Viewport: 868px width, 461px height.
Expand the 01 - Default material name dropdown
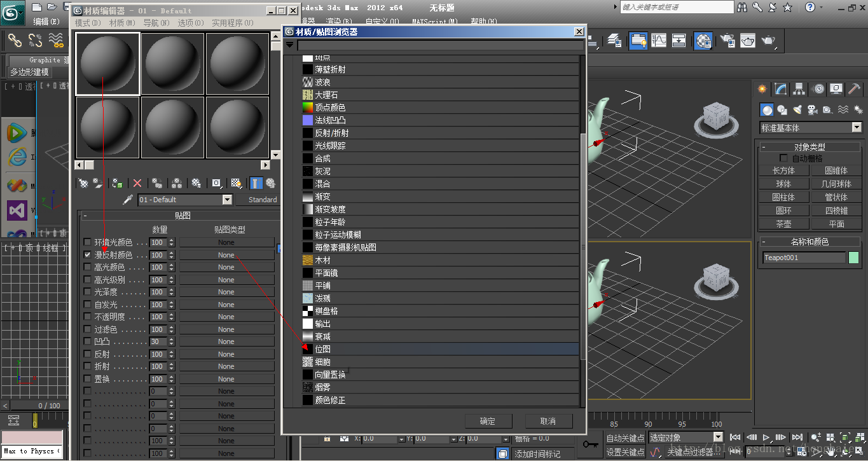coord(227,200)
